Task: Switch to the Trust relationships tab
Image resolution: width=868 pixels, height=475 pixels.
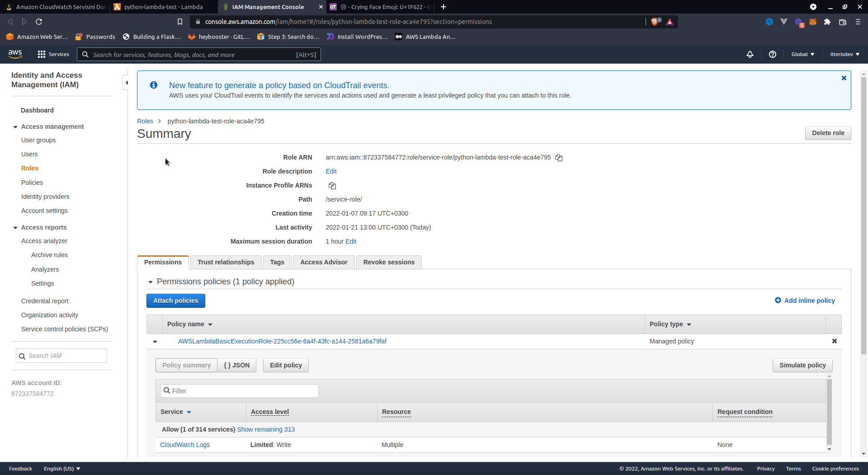Action: [x=226, y=262]
